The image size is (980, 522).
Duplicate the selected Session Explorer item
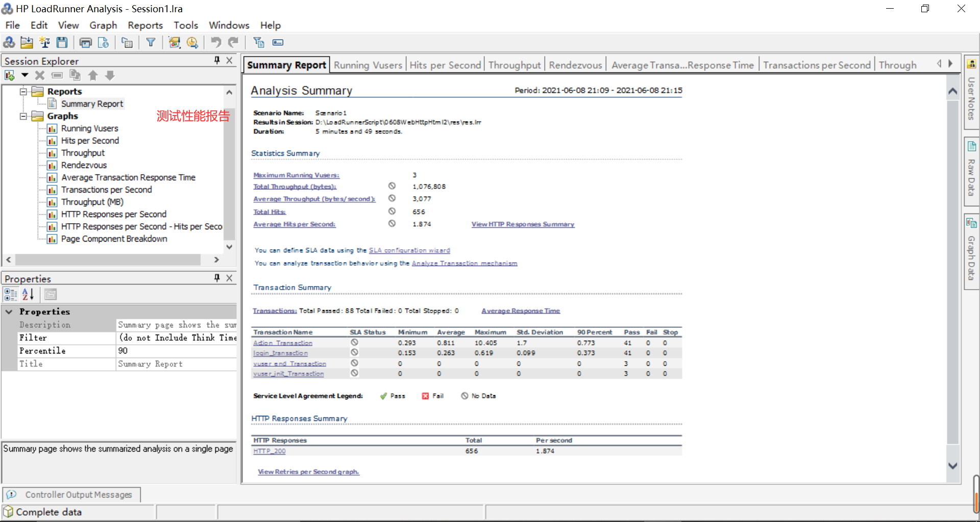[75, 76]
